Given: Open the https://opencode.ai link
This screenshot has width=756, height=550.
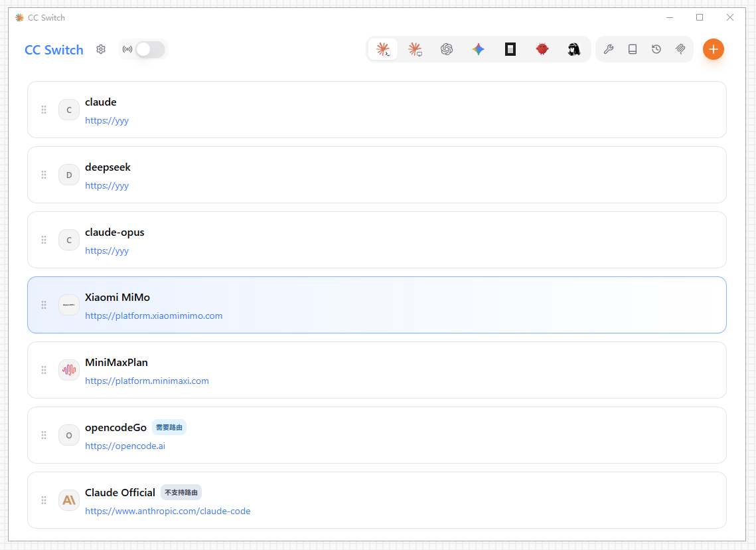Looking at the screenshot, I should click(x=125, y=446).
